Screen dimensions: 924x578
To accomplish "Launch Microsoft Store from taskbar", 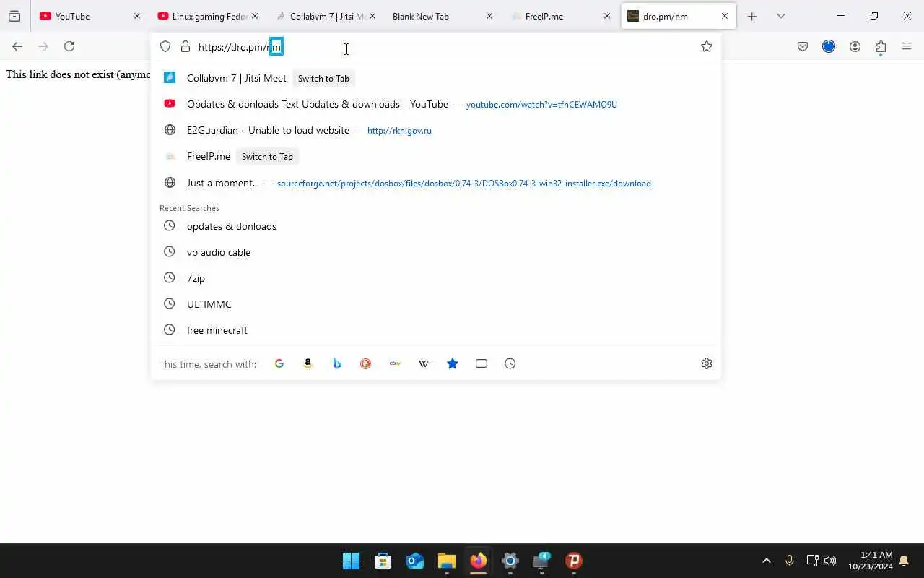I will 383,561.
